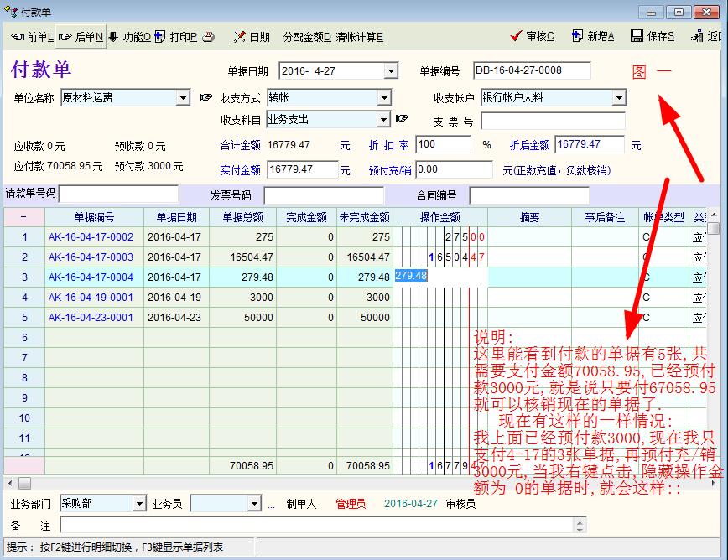This screenshot has width=728, height=560.
Task: Open the 收支方式 dropdown showing 转帐
Action: [385, 98]
